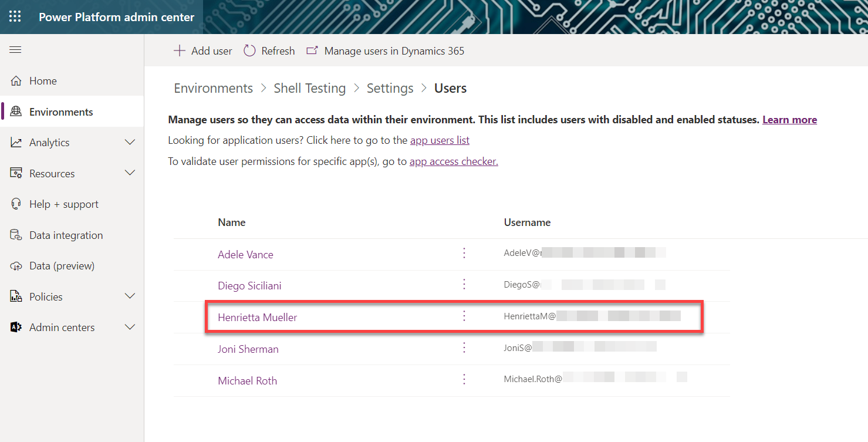Click Michael.Roth@ username cell
868x442 pixels.
click(x=595, y=379)
